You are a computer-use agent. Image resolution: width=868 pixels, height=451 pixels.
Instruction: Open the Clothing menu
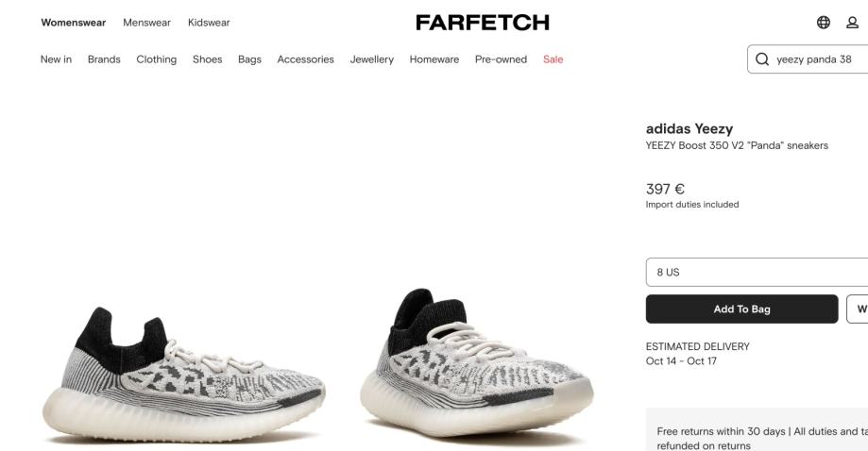point(157,59)
